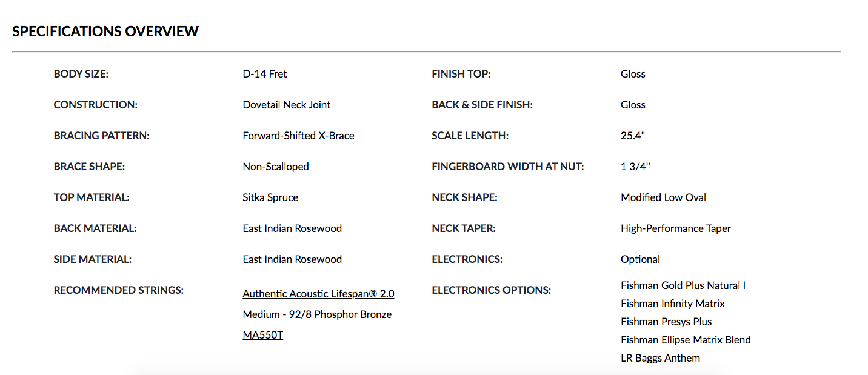Click the Optional electronics value
This screenshot has height=375, width=868.
point(640,259)
